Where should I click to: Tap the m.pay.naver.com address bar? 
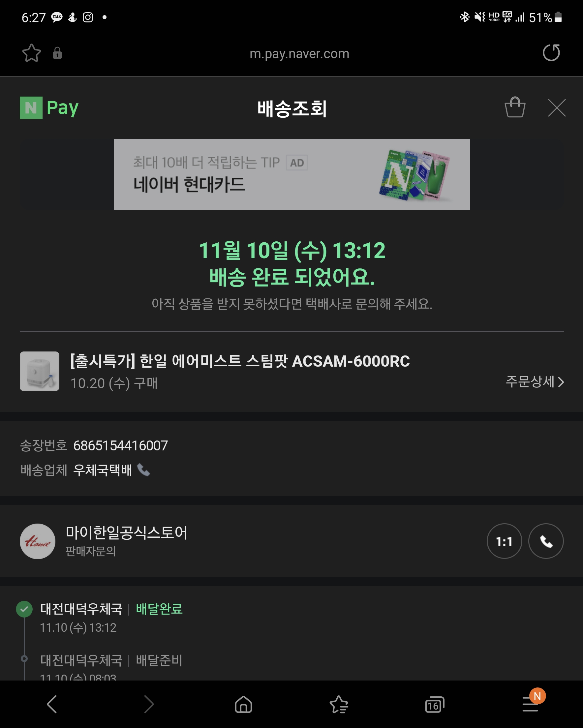point(299,53)
